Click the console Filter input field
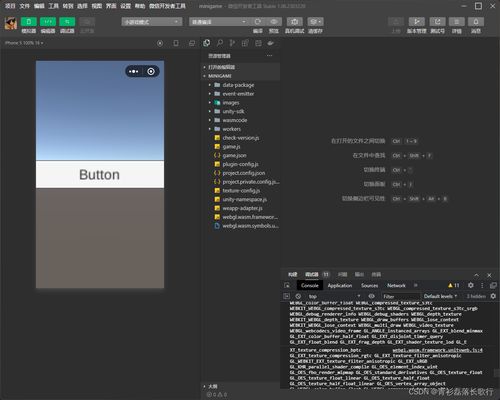Viewport: 500px width, 400px height. [x=400, y=296]
